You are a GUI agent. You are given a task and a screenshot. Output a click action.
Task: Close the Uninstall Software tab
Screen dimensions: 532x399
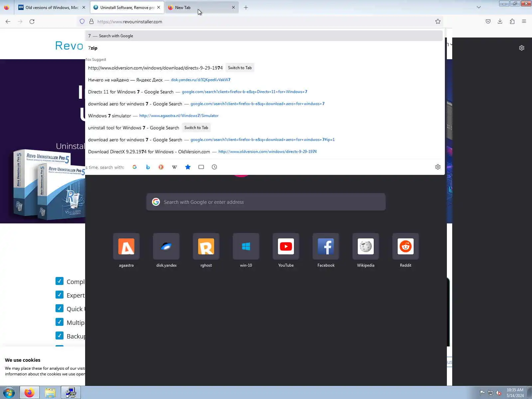point(159,7)
